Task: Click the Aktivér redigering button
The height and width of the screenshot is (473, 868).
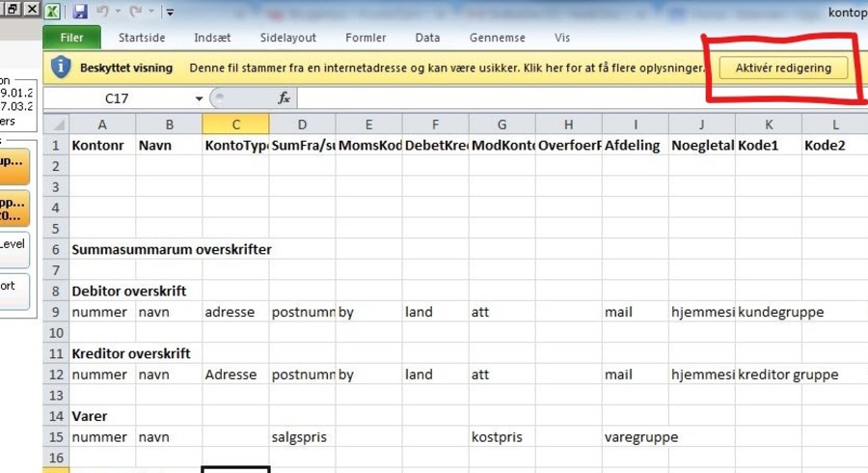Action: (783, 69)
